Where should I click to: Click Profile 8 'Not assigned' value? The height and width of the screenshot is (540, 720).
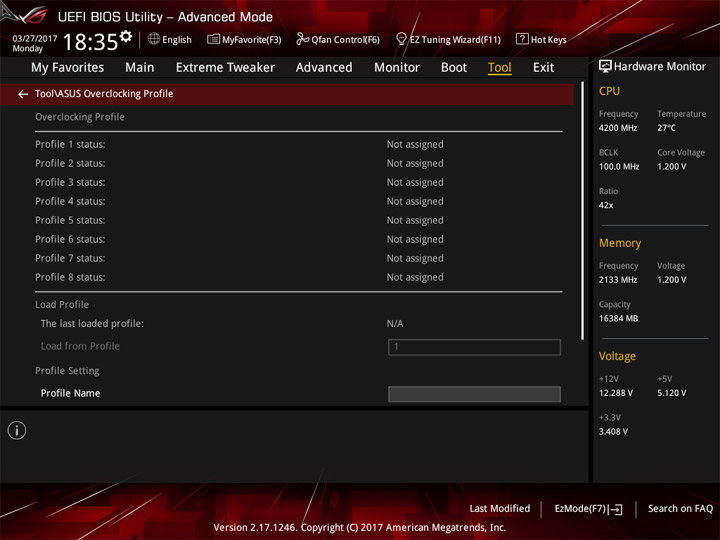[415, 277]
